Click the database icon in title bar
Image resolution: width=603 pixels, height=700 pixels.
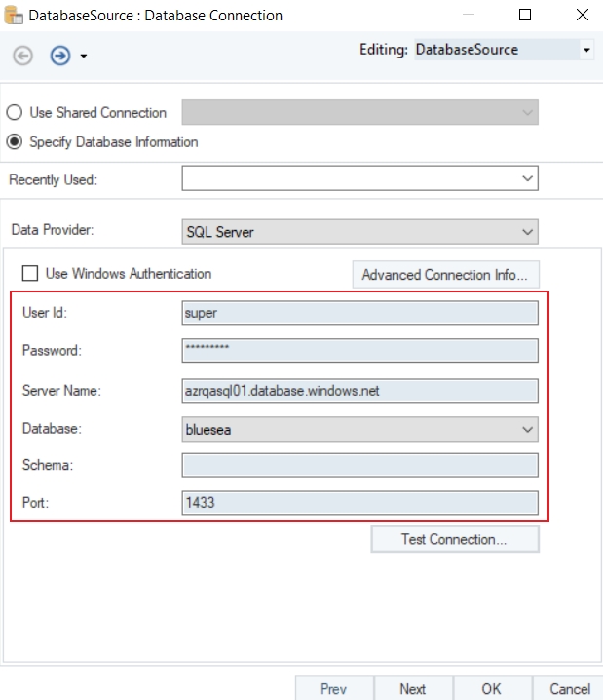click(x=15, y=16)
